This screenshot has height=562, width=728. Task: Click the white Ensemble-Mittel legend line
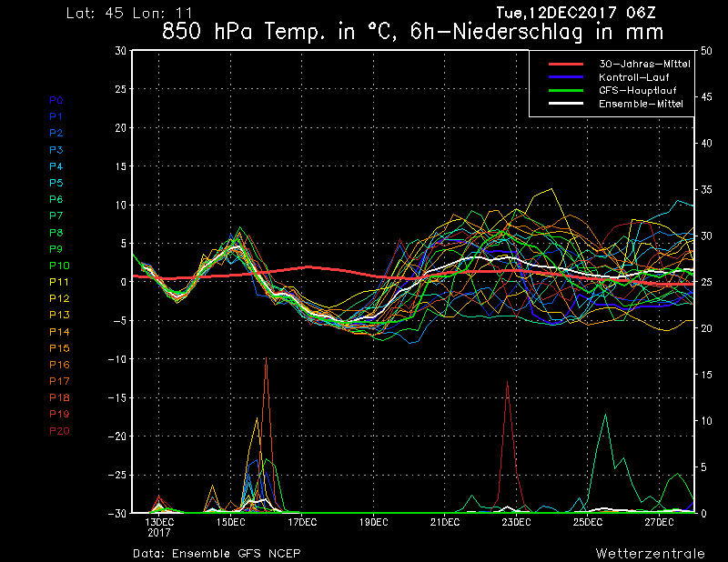click(x=566, y=104)
